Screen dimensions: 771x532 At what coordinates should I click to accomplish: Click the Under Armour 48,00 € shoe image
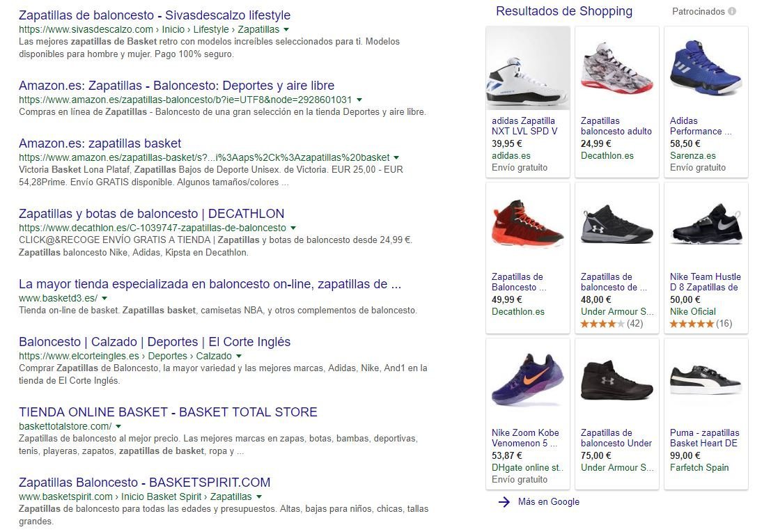(616, 225)
